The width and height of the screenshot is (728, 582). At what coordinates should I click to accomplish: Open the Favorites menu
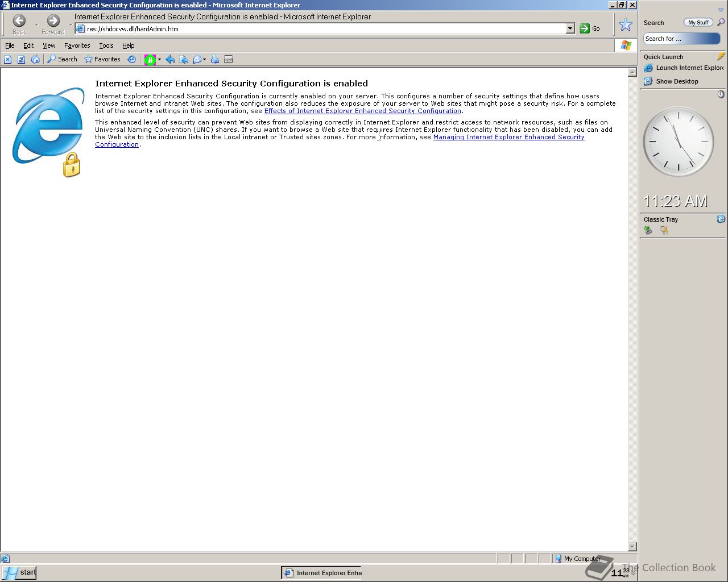[x=77, y=45]
